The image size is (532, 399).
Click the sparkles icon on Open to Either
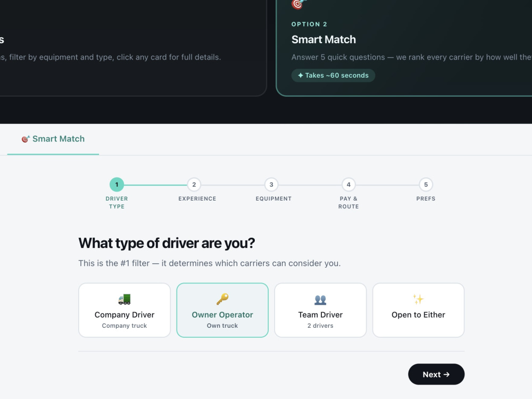[418, 299]
